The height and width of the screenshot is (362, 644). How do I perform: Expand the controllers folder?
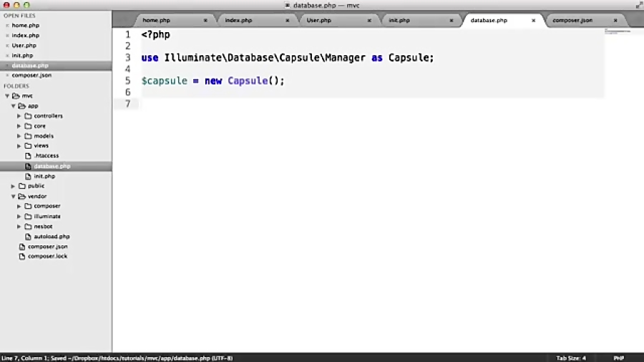pos(19,116)
